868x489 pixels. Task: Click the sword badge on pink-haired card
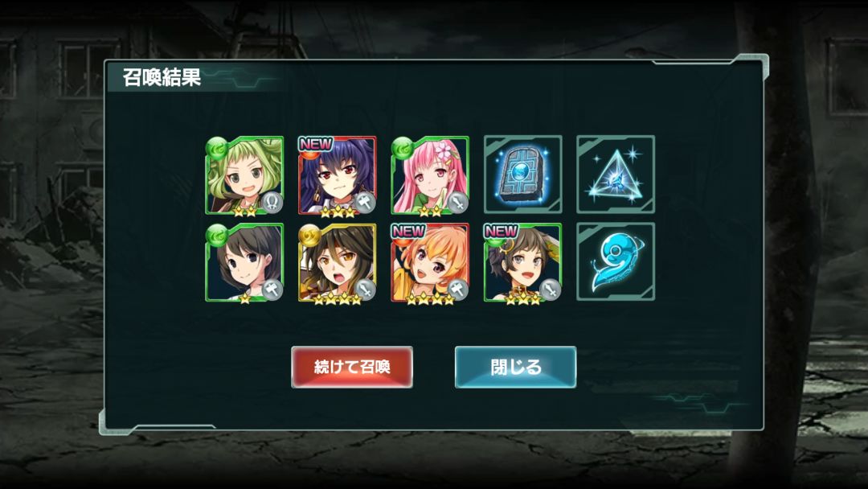[458, 202]
